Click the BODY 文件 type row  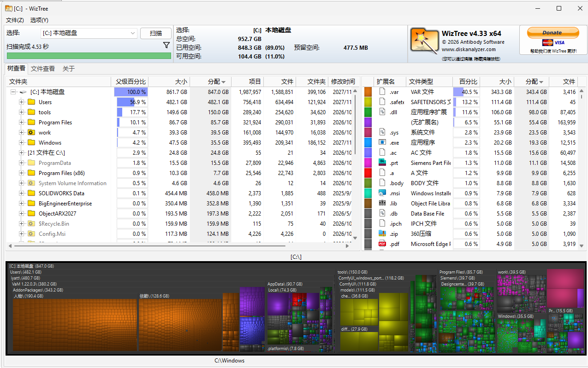click(x=470, y=183)
